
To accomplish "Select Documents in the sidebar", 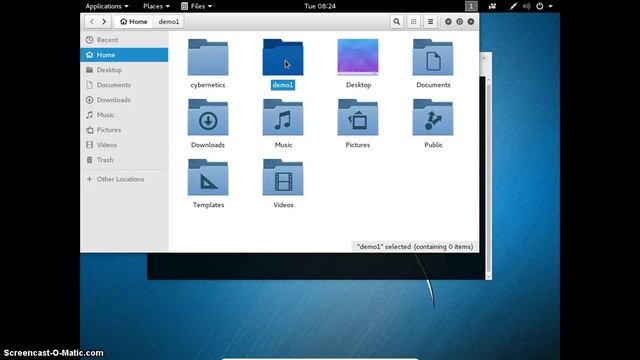I will (124, 85).
